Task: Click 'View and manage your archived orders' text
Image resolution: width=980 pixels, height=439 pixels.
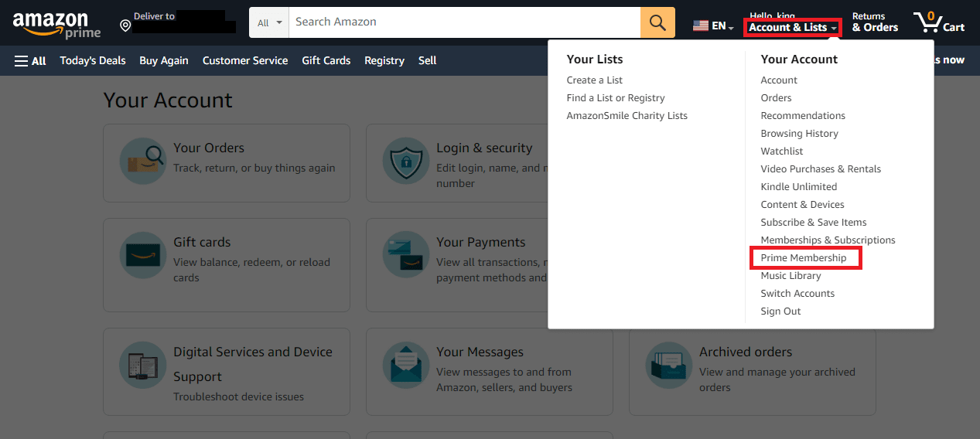Action: [777, 379]
